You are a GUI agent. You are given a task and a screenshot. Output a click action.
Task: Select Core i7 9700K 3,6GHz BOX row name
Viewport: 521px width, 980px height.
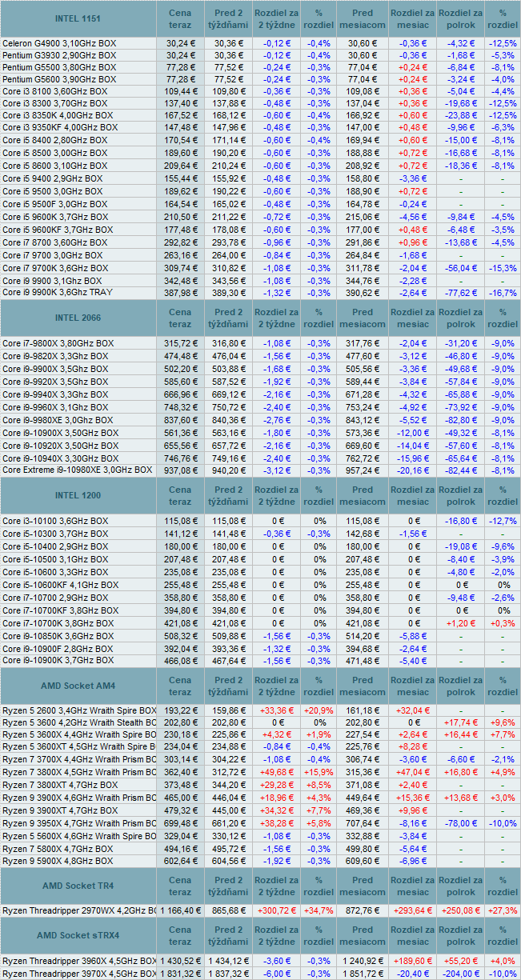pos(55,268)
